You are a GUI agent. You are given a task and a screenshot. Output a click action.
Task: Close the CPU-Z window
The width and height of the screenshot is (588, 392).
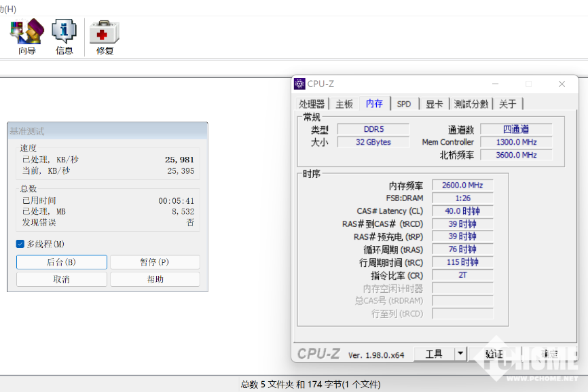(562, 84)
